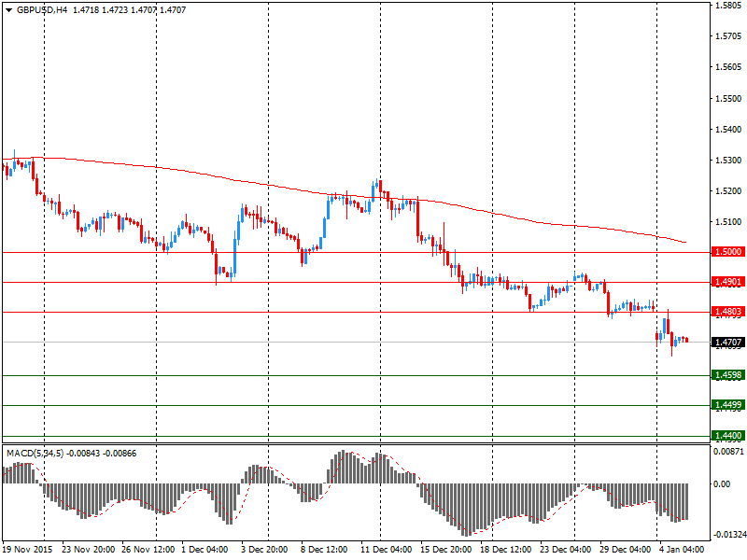Select the 1.4598 green support label
Screen dimensions: 747x560
tap(727, 375)
